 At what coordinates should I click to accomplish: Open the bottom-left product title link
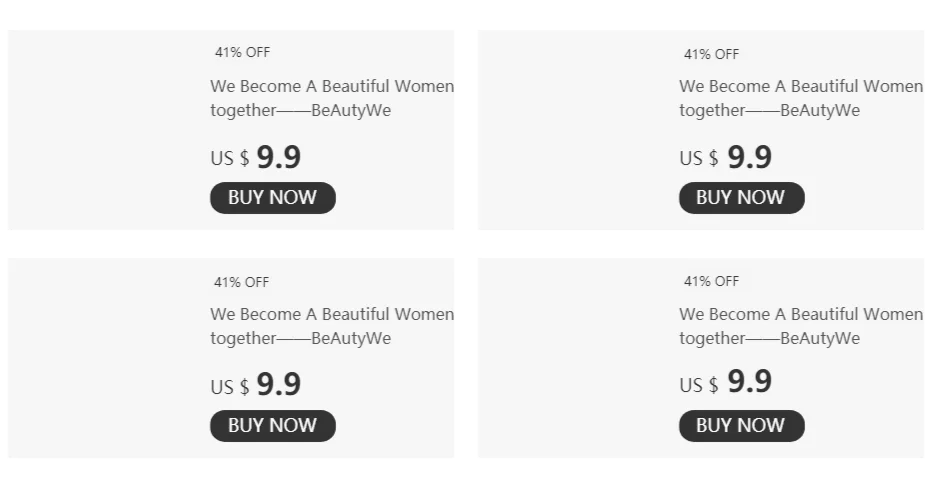(x=331, y=326)
